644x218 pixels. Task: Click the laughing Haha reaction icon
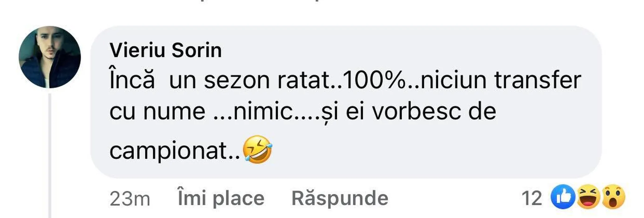tap(588, 197)
